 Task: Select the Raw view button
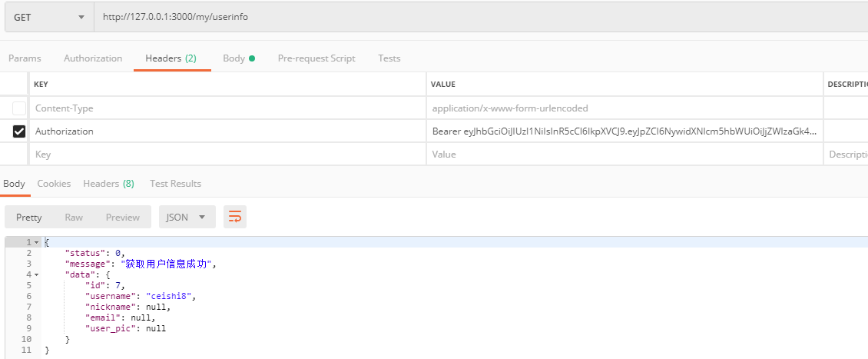74,217
